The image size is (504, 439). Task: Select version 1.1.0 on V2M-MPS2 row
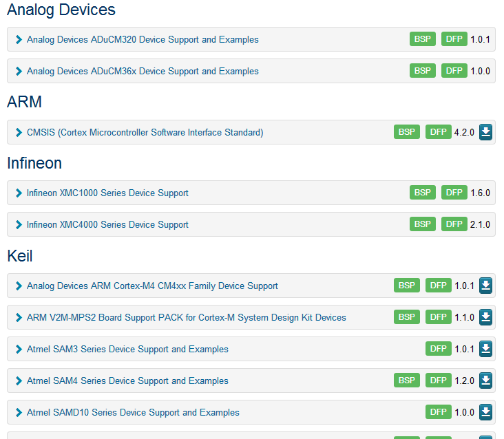click(x=464, y=317)
